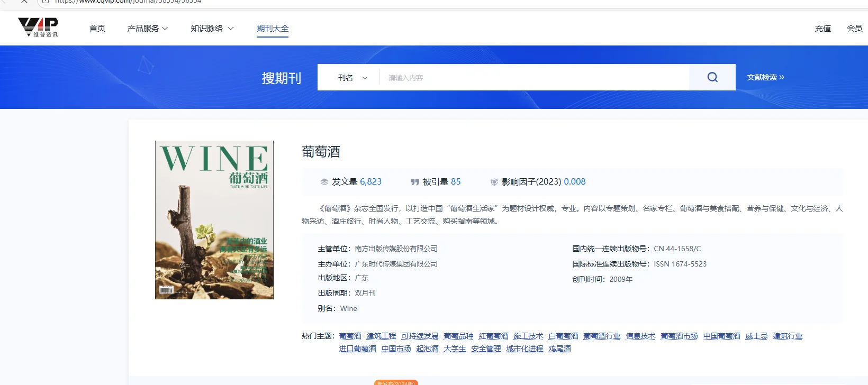Click the 葡萄酒 journal title
The height and width of the screenshot is (385, 868).
tap(321, 152)
